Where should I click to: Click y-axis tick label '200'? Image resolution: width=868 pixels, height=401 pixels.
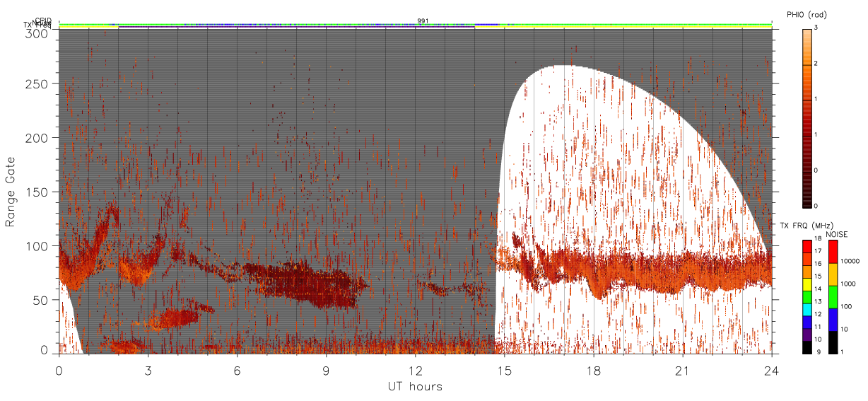[x=37, y=138]
